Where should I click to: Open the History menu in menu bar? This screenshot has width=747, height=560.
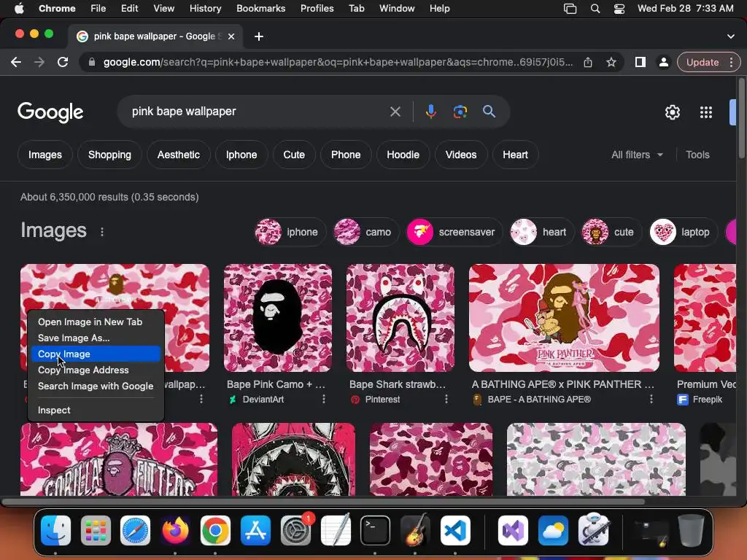click(205, 9)
